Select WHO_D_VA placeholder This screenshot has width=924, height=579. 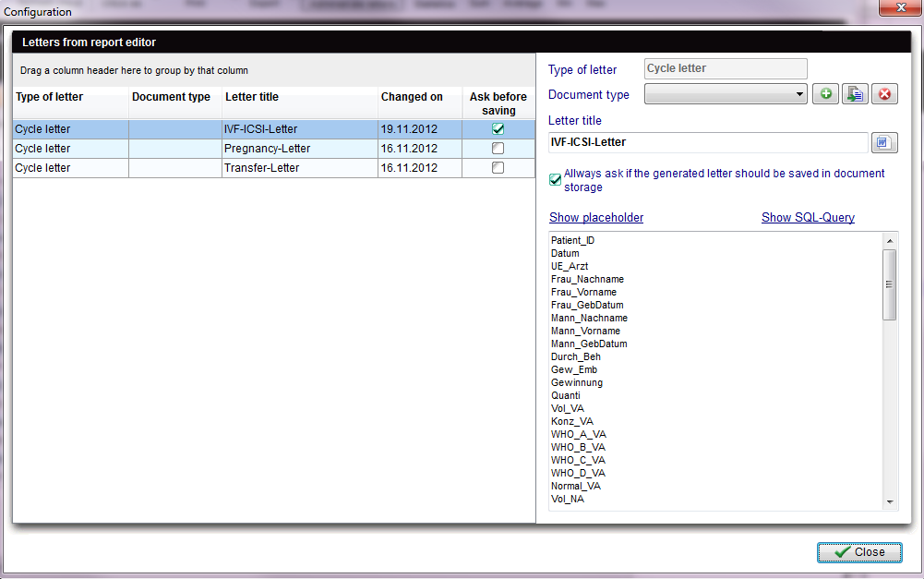click(578, 474)
